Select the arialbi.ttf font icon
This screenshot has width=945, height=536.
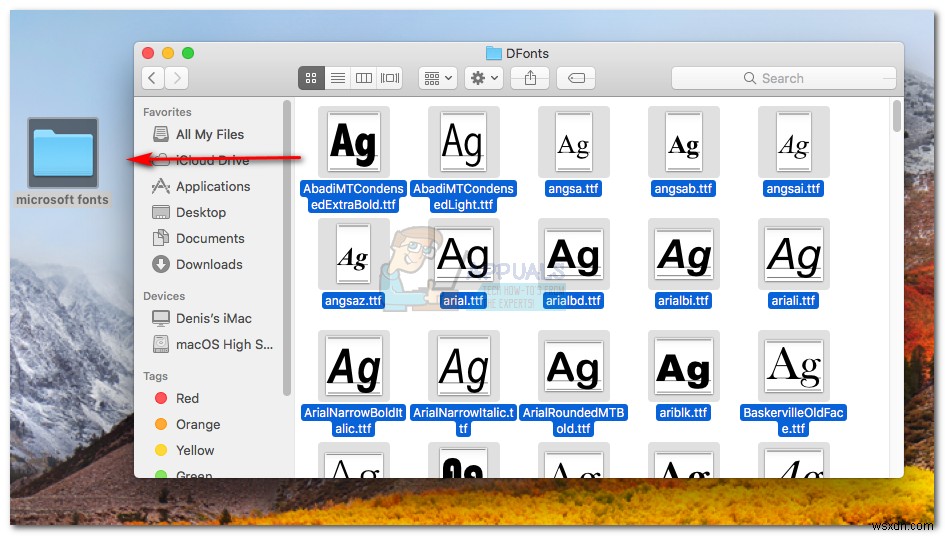pos(683,254)
